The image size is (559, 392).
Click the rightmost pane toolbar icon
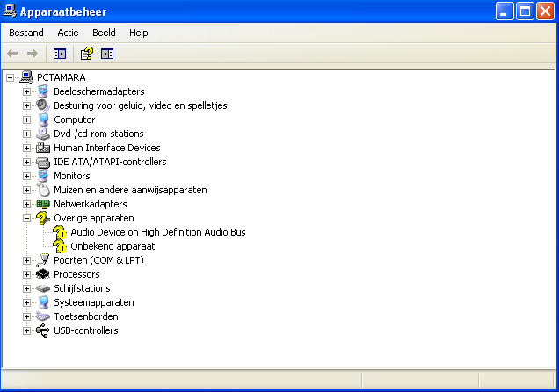click(x=107, y=54)
